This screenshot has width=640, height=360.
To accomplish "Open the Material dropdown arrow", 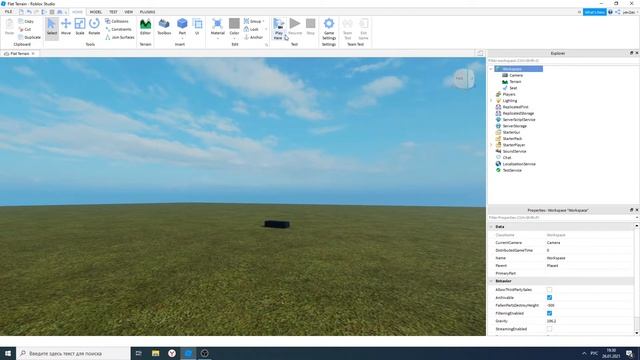I will tap(218, 38).
